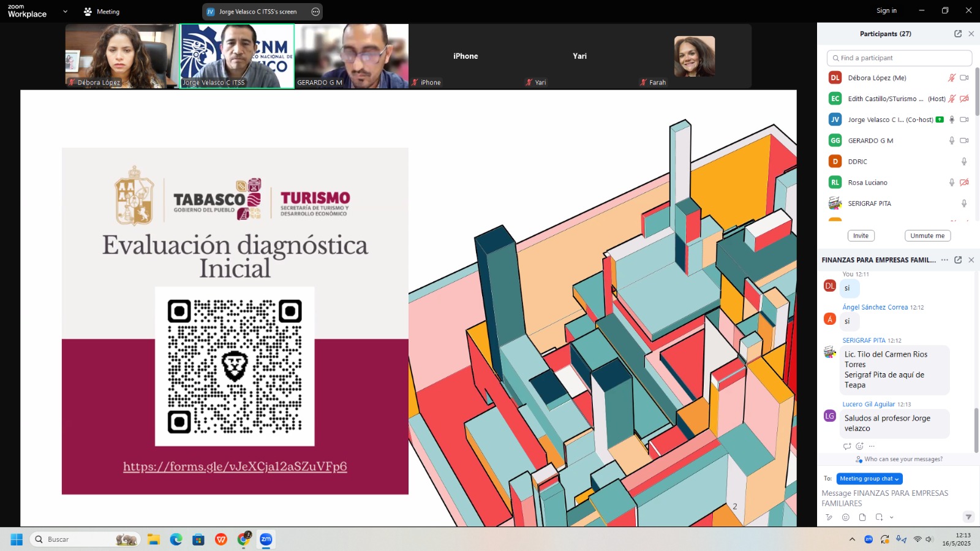Open Zoom Workplace dropdown arrow
This screenshot has height=551, width=980.
pos(65,12)
